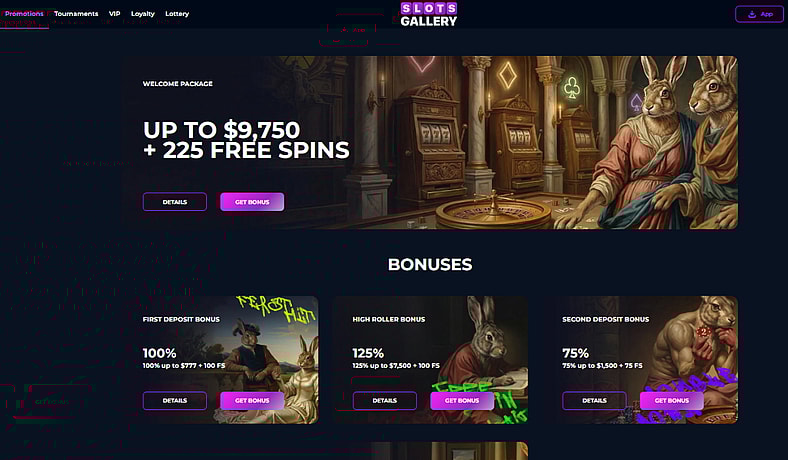Open the Tournaments menu item
Screen dimensions: 788x460
click(76, 14)
